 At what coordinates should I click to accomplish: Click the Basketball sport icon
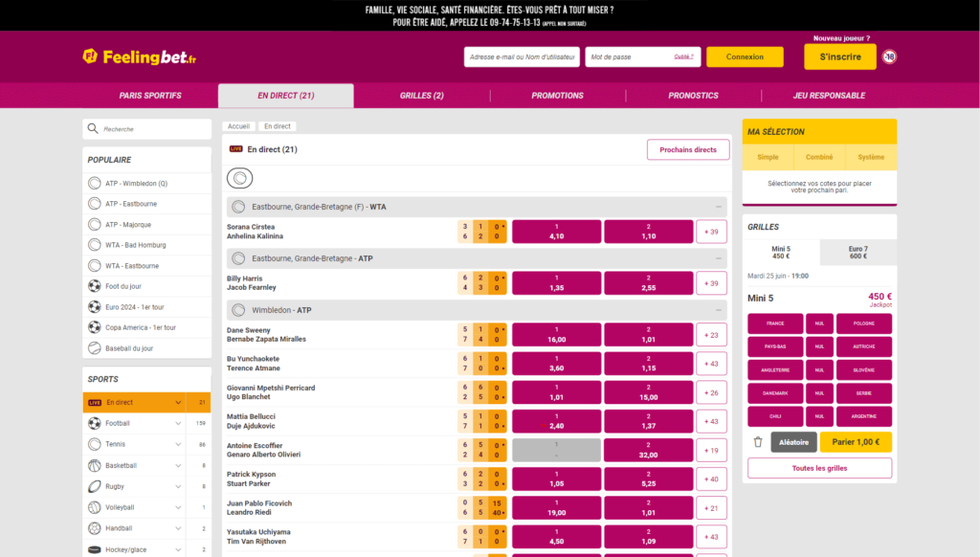point(95,466)
